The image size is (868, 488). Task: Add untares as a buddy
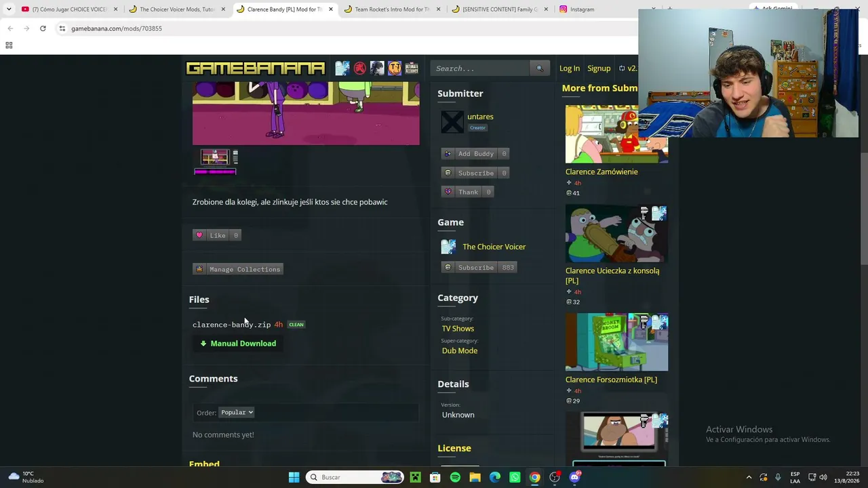(x=475, y=154)
